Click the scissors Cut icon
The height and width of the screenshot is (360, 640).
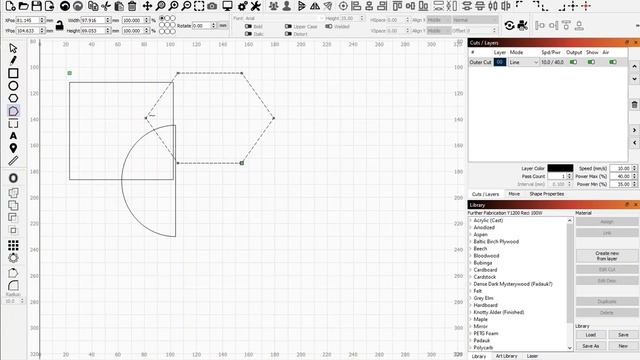[x=106, y=6]
